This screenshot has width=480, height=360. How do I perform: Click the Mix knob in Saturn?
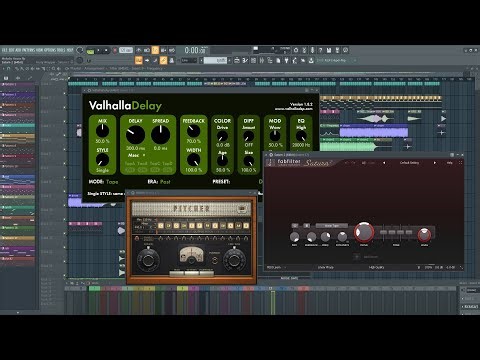(295, 237)
